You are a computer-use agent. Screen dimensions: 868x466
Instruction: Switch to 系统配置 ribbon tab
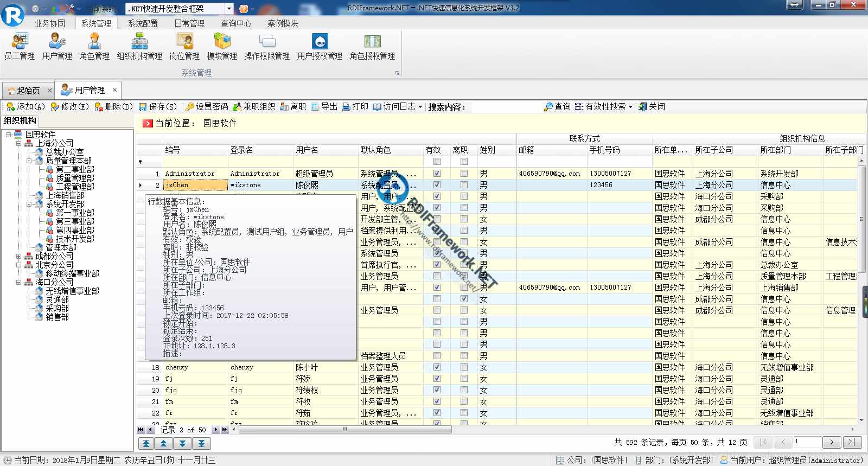click(143, 23)
